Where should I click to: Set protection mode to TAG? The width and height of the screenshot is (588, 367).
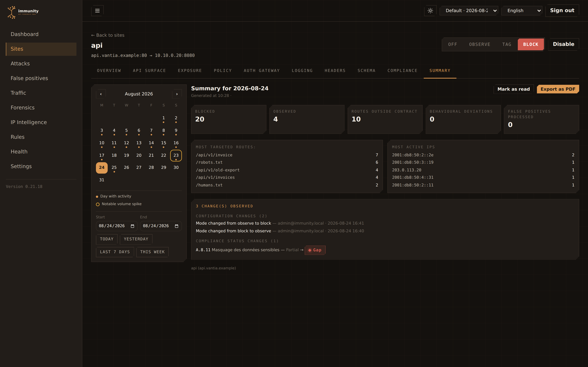(507, 44)
